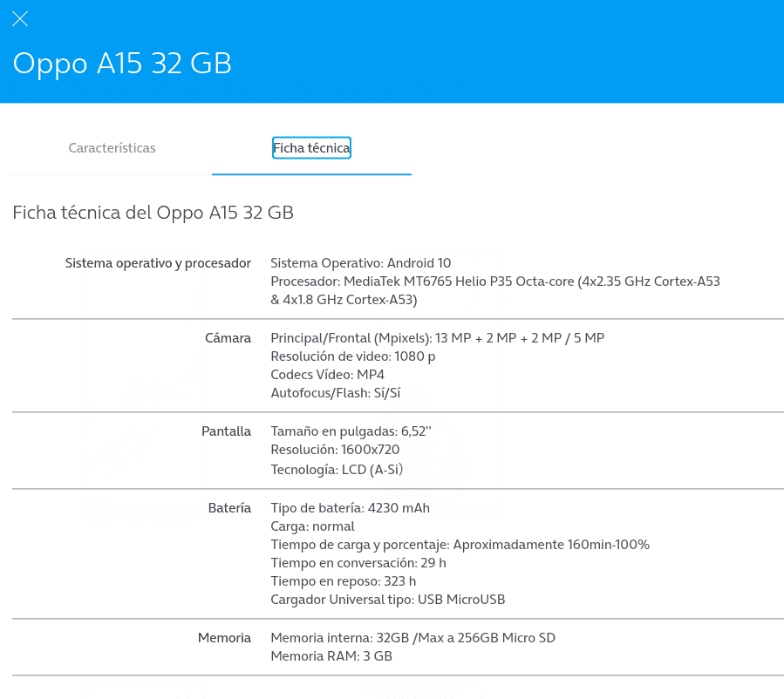The height and width of the screenshot is (699, 784).
Task: Click 'Tiempo en conversación: 29 h' text
Action: pyautogui.click(x=358, y=563)
